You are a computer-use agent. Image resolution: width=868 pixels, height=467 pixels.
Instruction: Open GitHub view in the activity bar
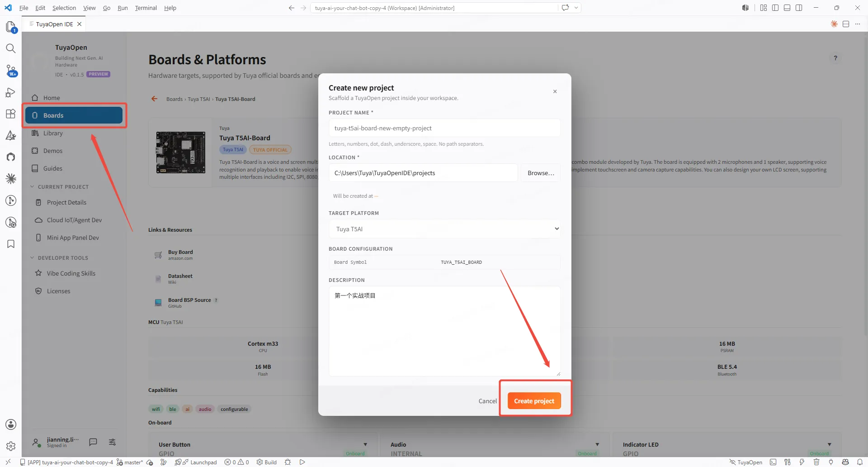click(11, 157)
